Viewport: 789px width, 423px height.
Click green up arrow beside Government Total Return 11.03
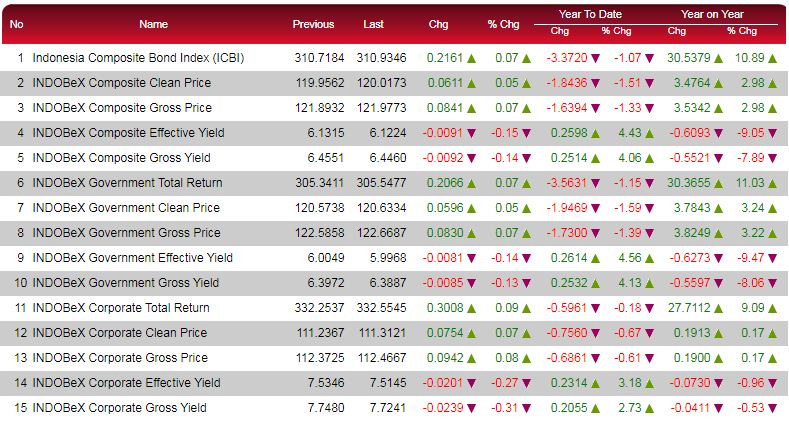coord(771,183)
